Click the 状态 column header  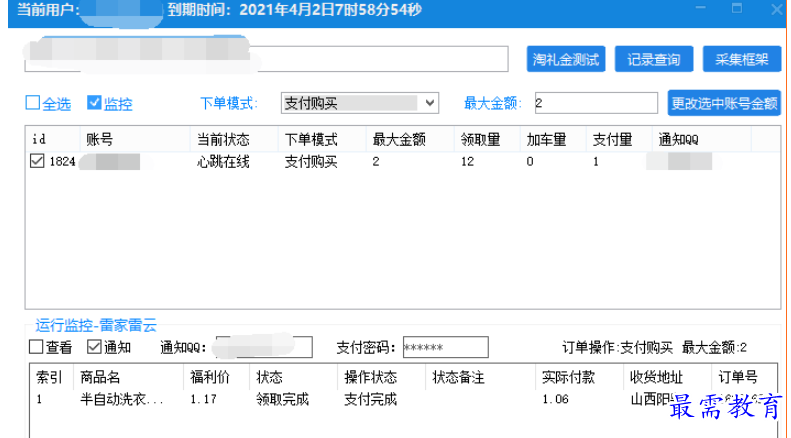pyautogui.click(x=293, y=377)
